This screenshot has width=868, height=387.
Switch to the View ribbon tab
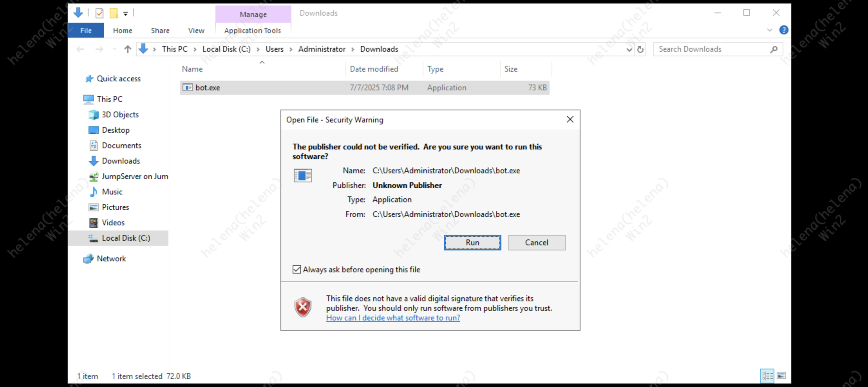click(x=196, y=31)
